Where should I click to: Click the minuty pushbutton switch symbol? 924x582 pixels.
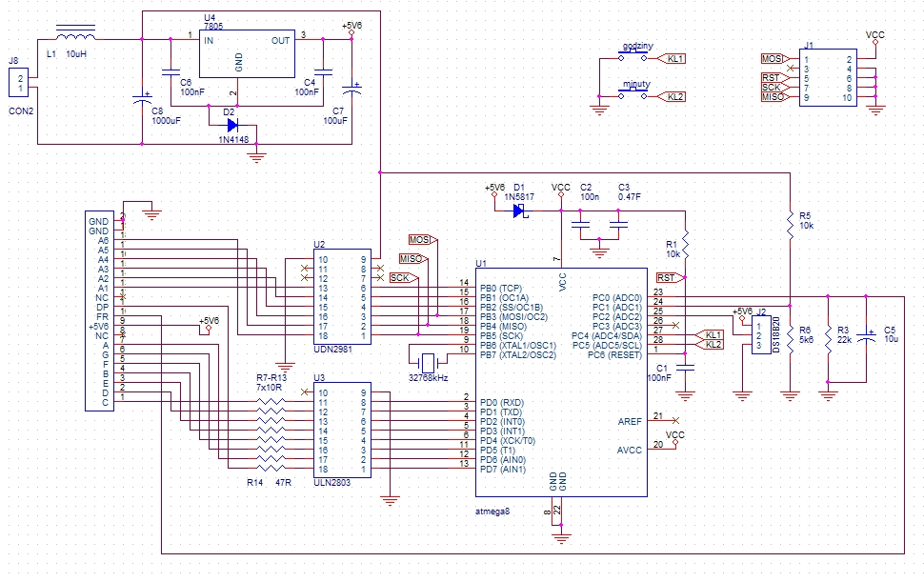tap(633, 93)
